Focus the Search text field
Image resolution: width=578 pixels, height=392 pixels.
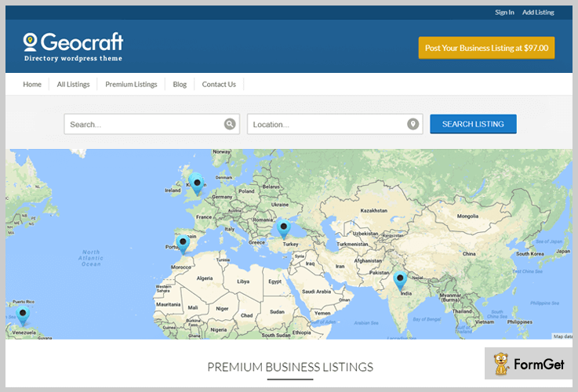point(151,124)
